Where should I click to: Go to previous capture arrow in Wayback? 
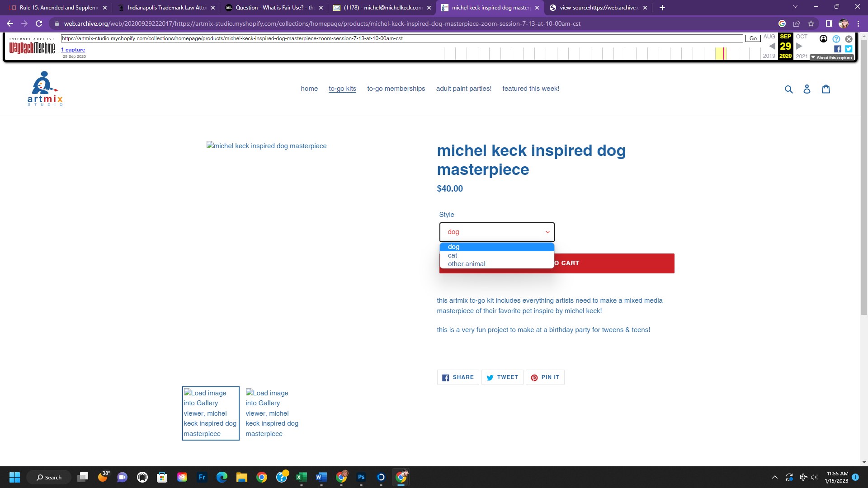(772, 46)
